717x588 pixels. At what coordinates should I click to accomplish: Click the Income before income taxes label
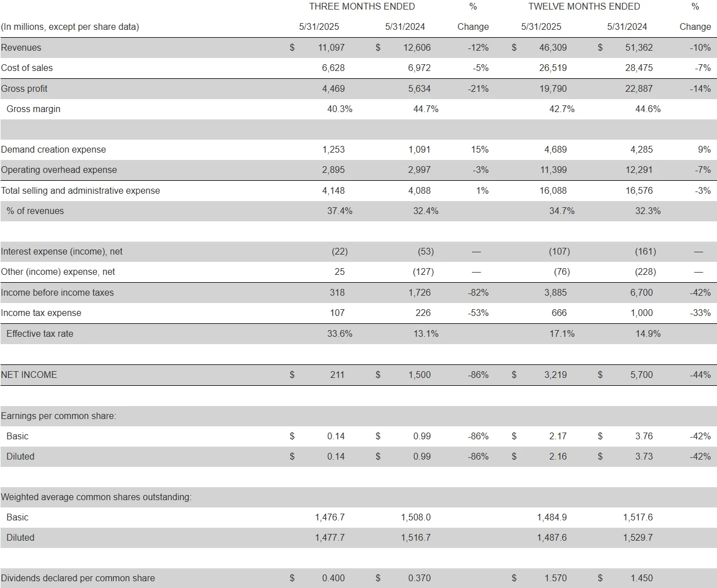pos(57,293)
